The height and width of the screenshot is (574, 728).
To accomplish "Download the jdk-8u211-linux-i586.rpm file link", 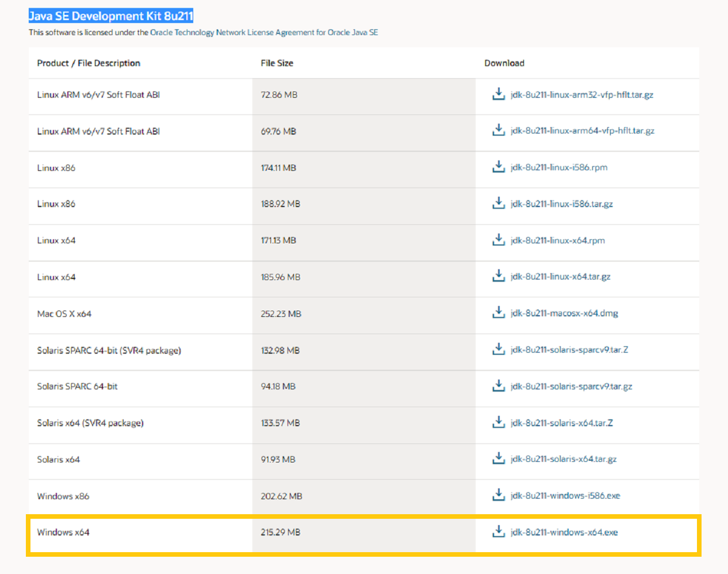I will tap(559, 167).
